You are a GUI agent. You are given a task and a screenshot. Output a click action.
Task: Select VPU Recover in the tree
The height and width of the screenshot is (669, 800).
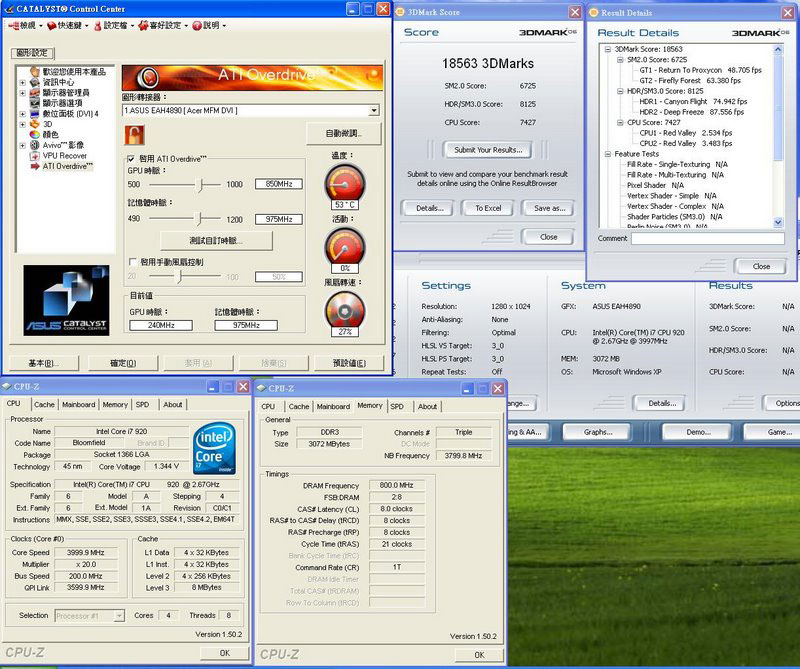(x=64, y=156)
